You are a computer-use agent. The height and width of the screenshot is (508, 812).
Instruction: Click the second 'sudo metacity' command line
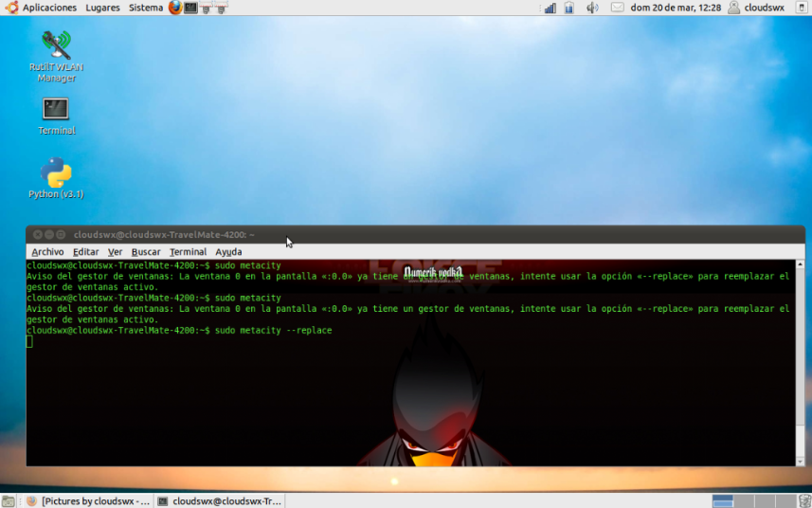(x=153, y=298)
